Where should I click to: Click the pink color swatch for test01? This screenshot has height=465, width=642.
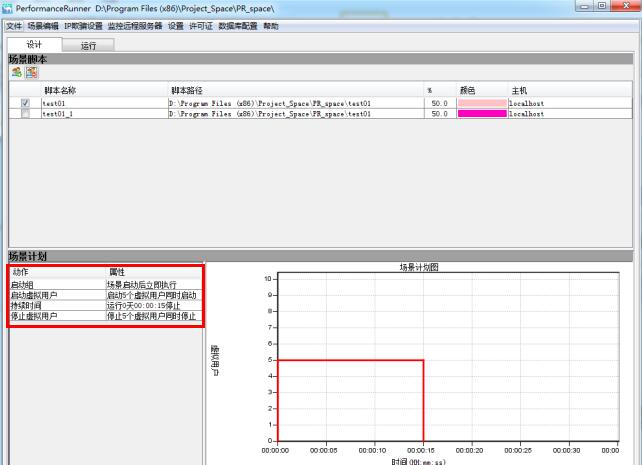(482, 103)
